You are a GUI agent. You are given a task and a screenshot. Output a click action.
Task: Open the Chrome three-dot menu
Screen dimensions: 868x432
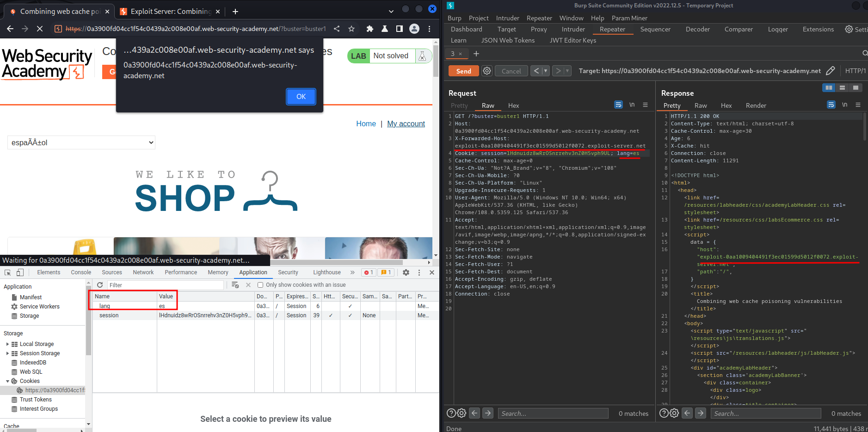coord(429,29)
